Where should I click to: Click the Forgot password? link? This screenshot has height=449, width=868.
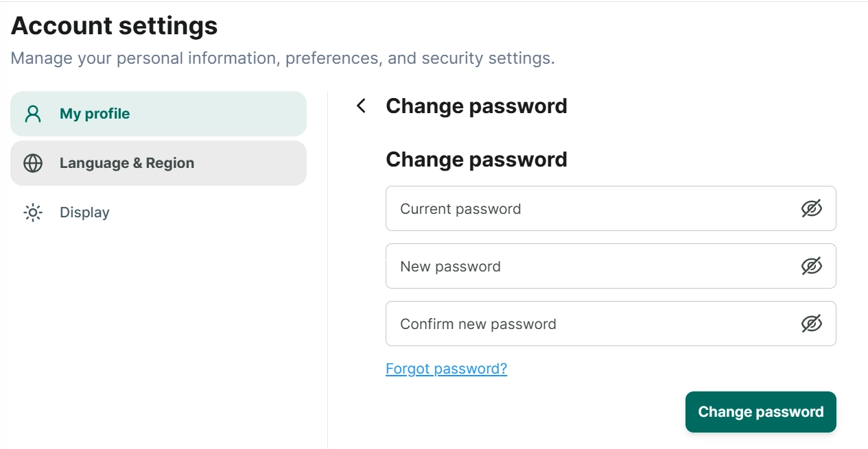pyautogui.click(x=446, y=369)
